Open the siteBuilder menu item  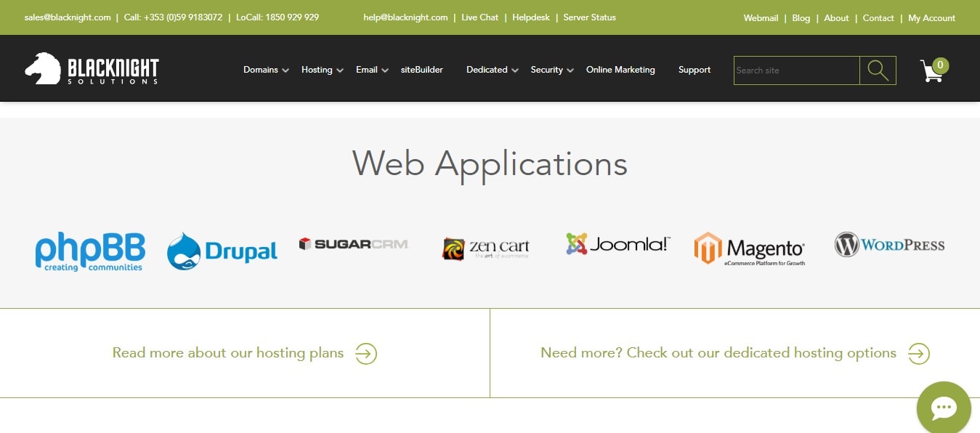click(x=422, y=70)
